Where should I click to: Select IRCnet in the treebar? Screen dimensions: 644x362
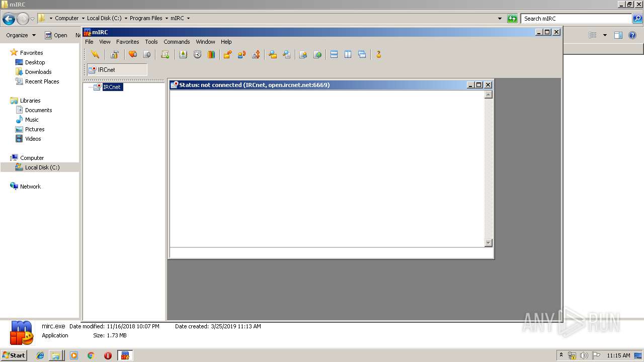[112, 87]
